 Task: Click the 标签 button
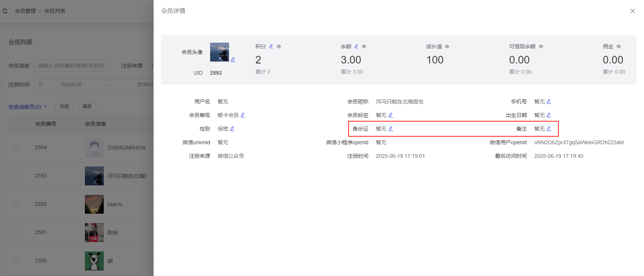pyautogui.click(x=65, y=106)
